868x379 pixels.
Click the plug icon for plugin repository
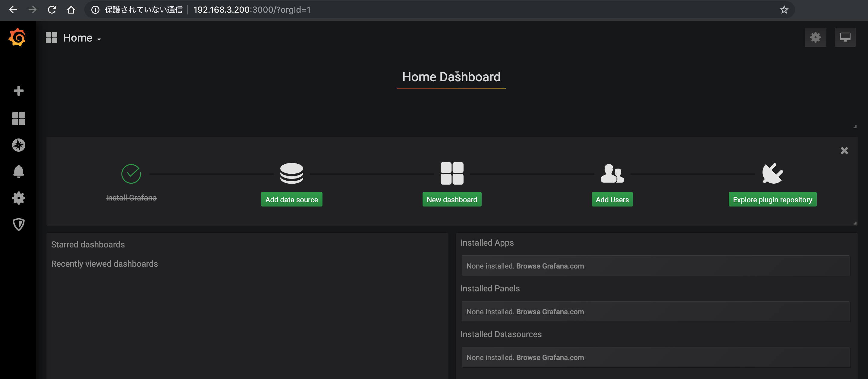772,173
